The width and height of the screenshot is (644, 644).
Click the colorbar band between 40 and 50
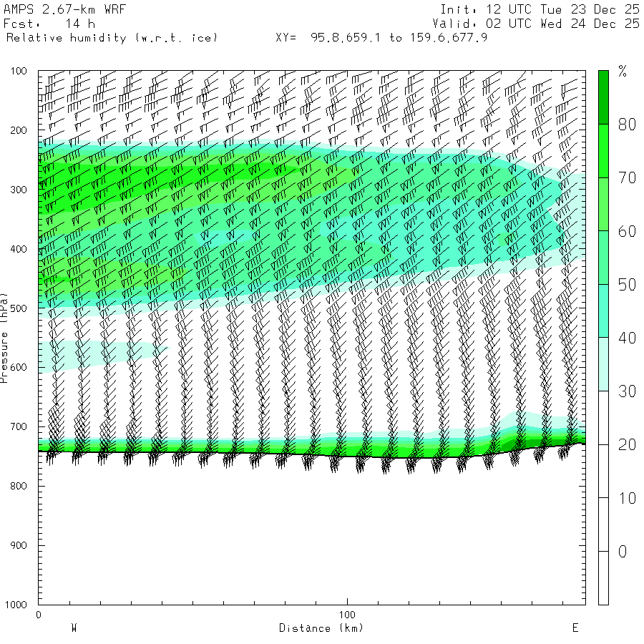click(x=603, y=311)
